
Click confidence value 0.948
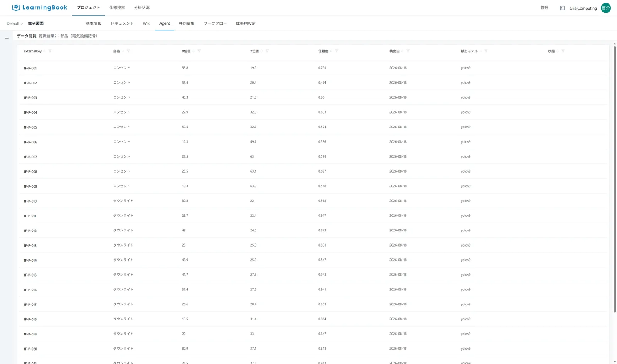322,275
